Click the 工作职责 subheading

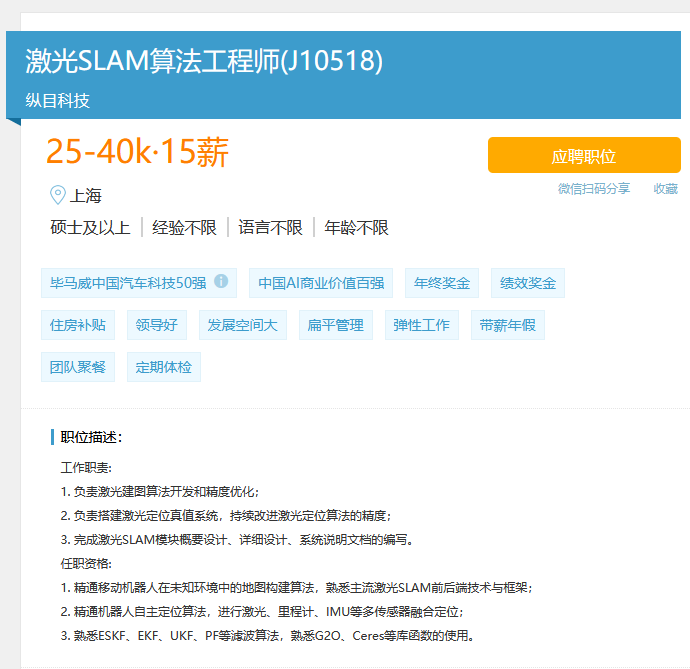[86, 467]
